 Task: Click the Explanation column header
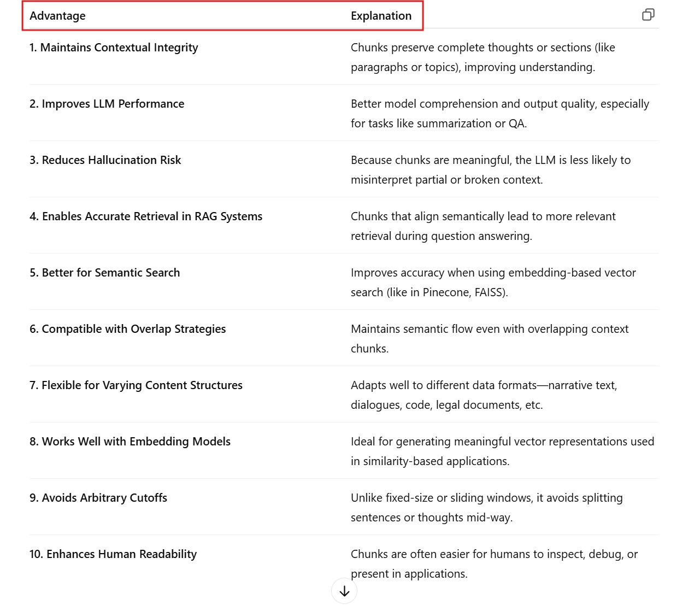381,16
